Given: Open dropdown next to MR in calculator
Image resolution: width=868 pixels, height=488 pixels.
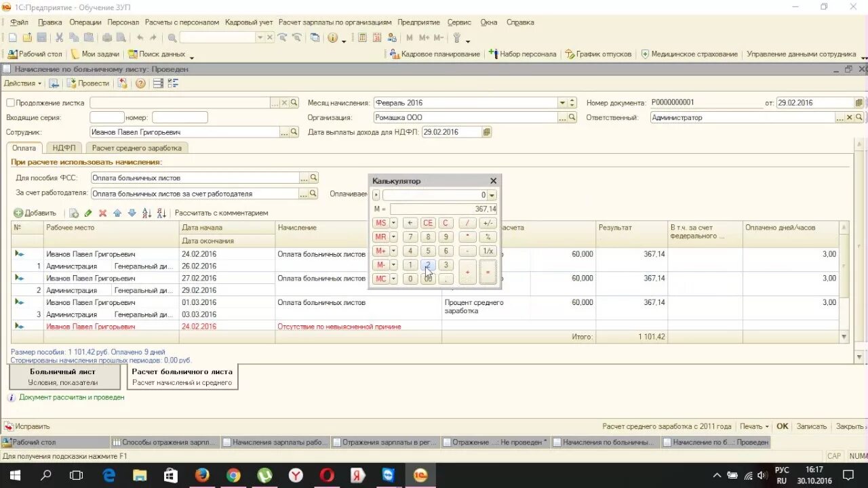Looking at the screenshot, I should (x=393, y=237).
